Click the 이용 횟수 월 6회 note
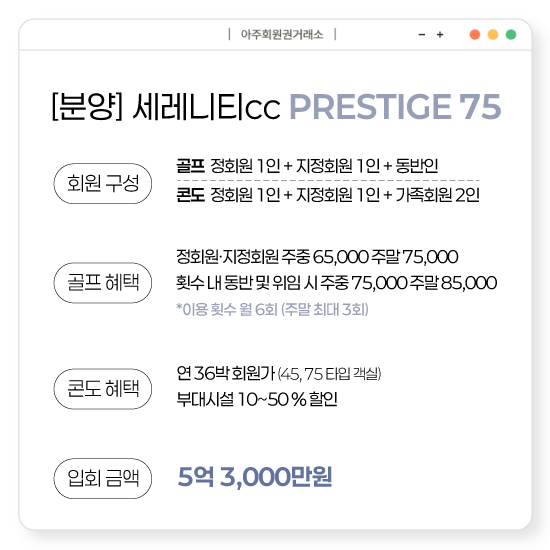 coord(272,309)
